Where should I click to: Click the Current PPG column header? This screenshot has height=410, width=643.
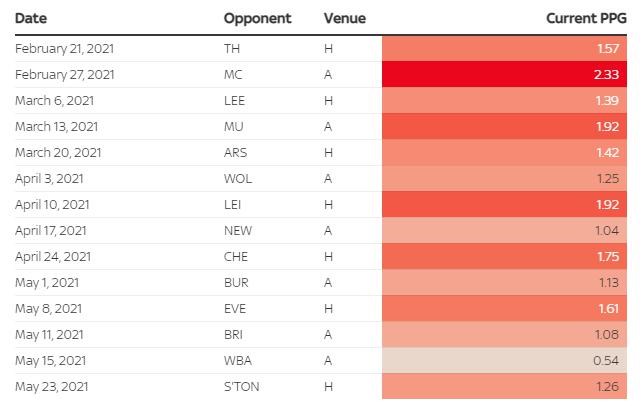click(586, 18)
